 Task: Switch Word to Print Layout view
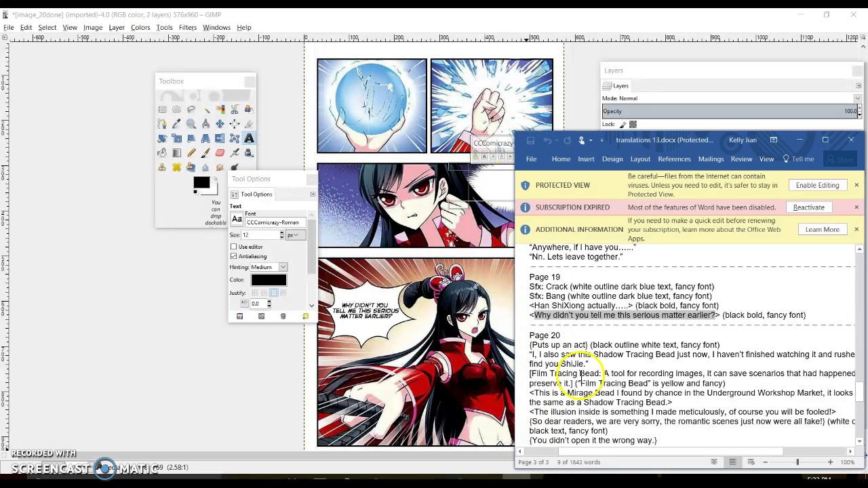coord(732,462)
